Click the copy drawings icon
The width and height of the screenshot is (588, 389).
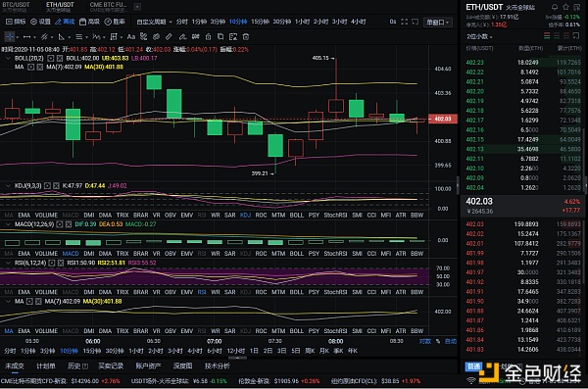pyautogui.click(x=220, y=37)
